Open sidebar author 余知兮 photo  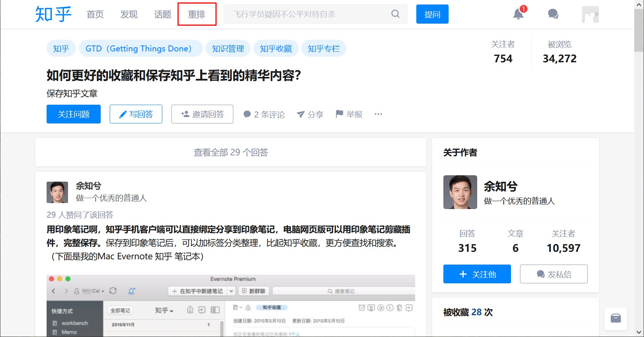460,192
